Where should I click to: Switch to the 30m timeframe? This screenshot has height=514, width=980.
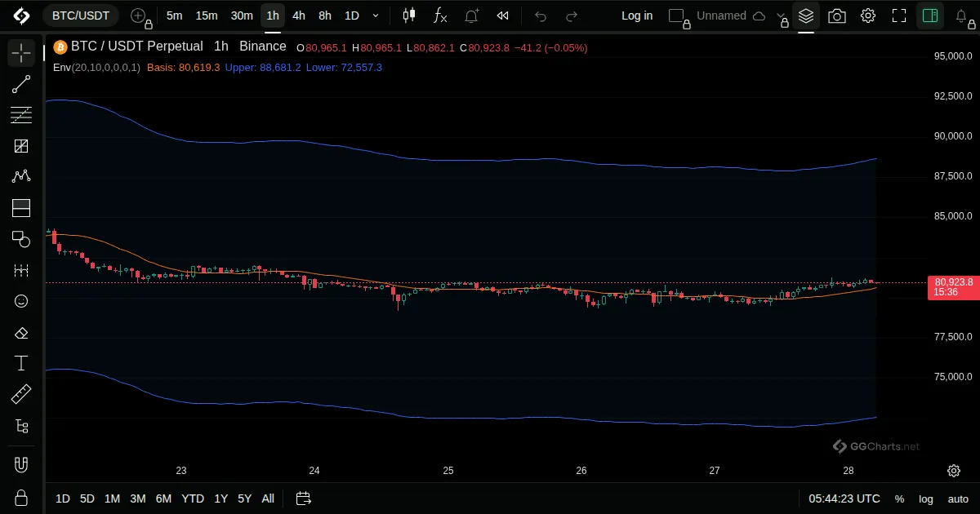click(242, 16)
